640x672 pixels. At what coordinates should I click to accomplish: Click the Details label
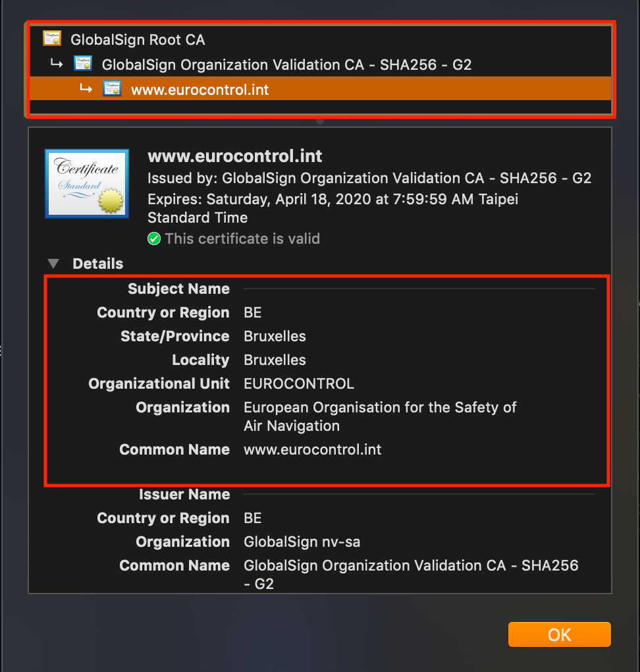tap(97, 264)
